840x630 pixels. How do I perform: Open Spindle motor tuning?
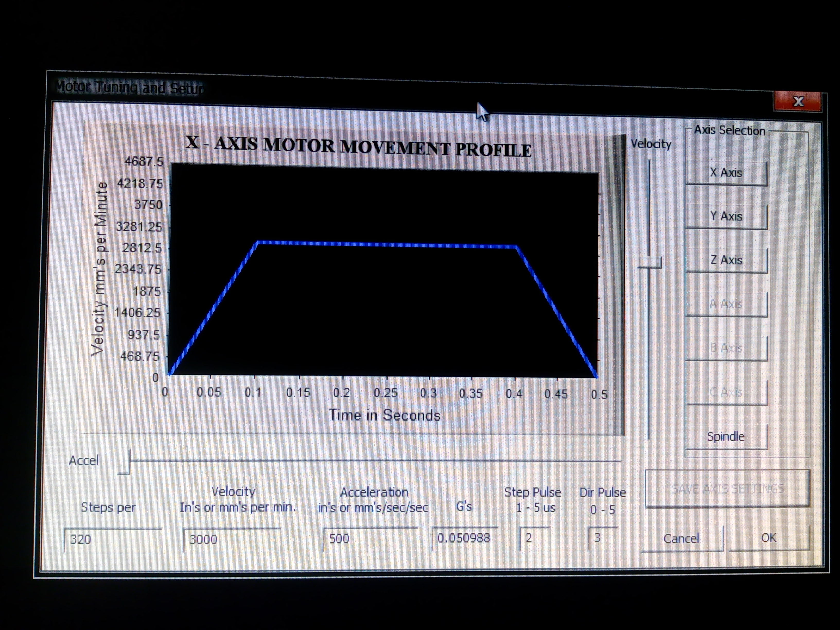[726, 436]
